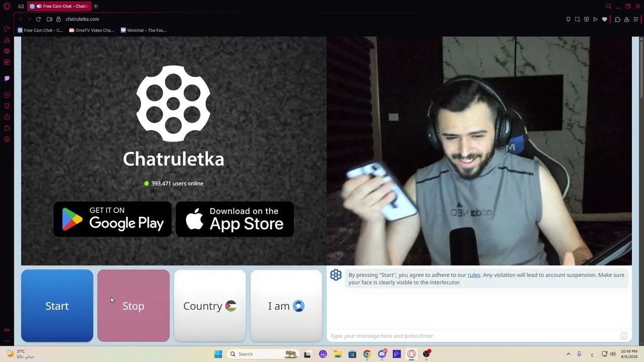
Task: Switch to the Free Cam Chat tab
Action: click(59, 7)
